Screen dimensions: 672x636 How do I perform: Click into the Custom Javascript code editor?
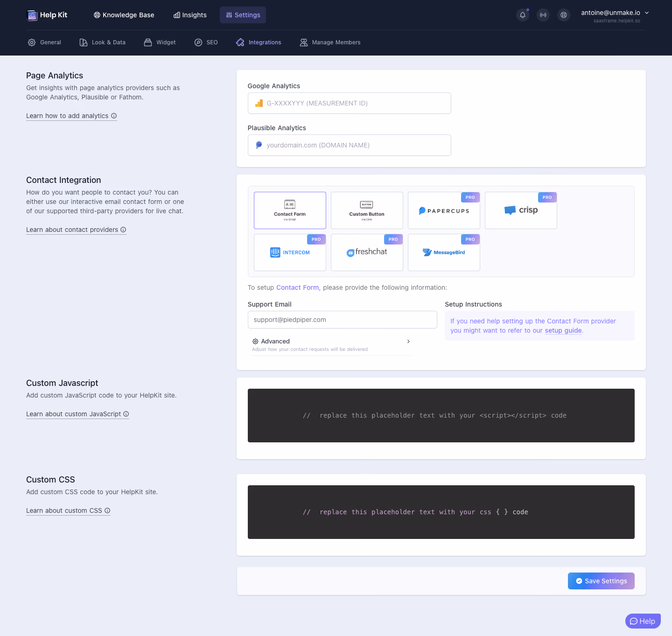[x=441, y=415]
